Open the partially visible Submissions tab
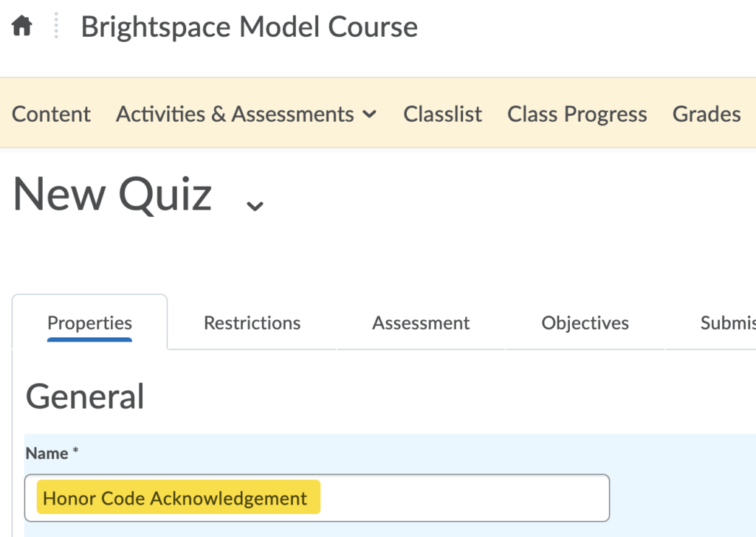Viewport: 756px width, 537px height. click(x=731, y=322)
